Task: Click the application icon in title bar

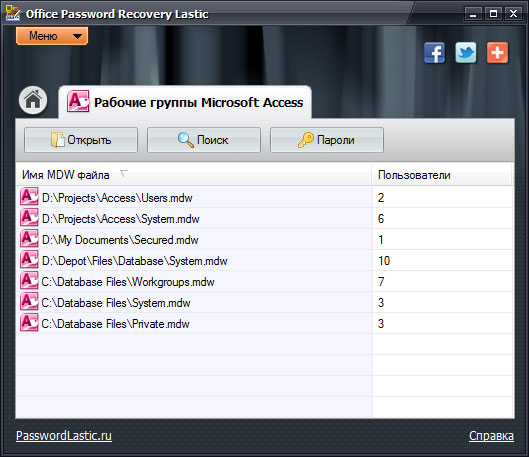Action: (13, 13)
